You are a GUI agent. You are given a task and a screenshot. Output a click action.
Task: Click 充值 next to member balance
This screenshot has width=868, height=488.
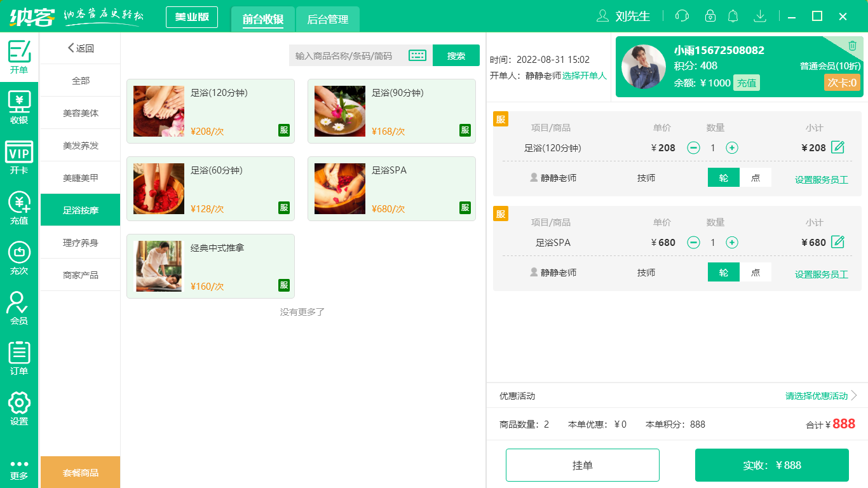point(748,83)
